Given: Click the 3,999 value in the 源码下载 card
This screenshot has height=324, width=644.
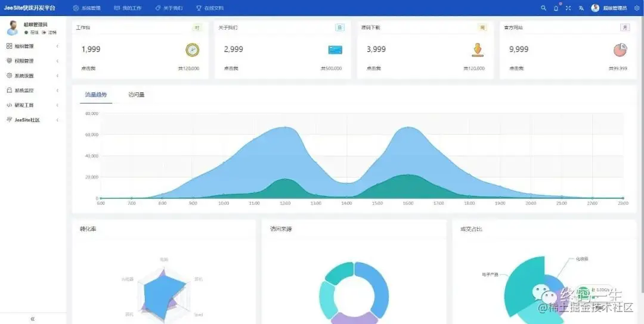Looking at the screenshot, I should click(x=376, y=49).
